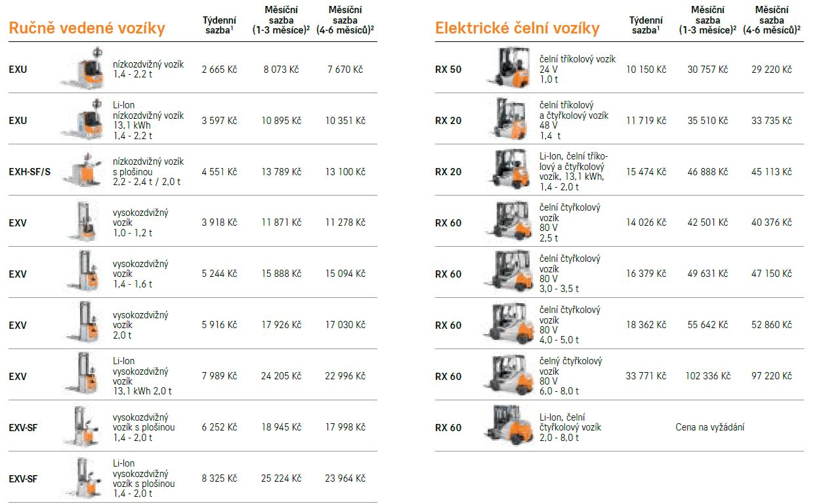Select the Cena na vyžádání text

coord(710,427)
